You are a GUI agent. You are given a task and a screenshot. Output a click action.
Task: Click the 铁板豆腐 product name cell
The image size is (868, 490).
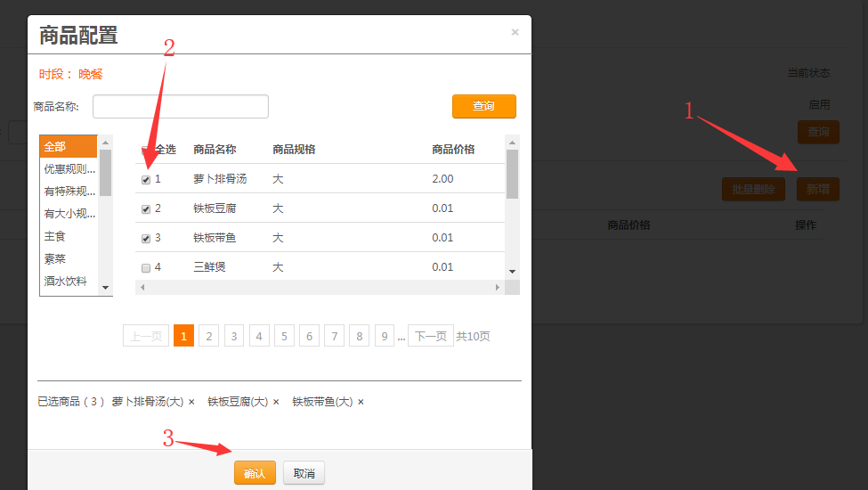point(215,208)
